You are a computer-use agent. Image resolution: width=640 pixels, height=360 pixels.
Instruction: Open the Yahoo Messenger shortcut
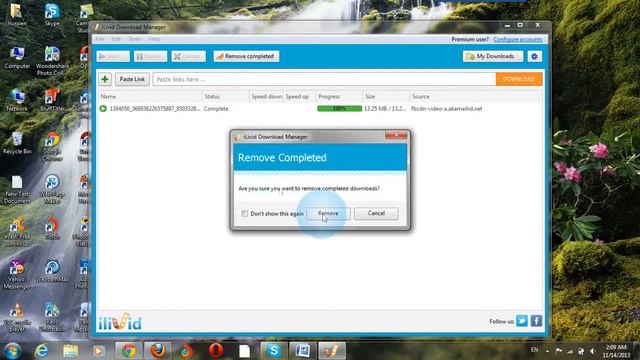click(x=17, y=275)
